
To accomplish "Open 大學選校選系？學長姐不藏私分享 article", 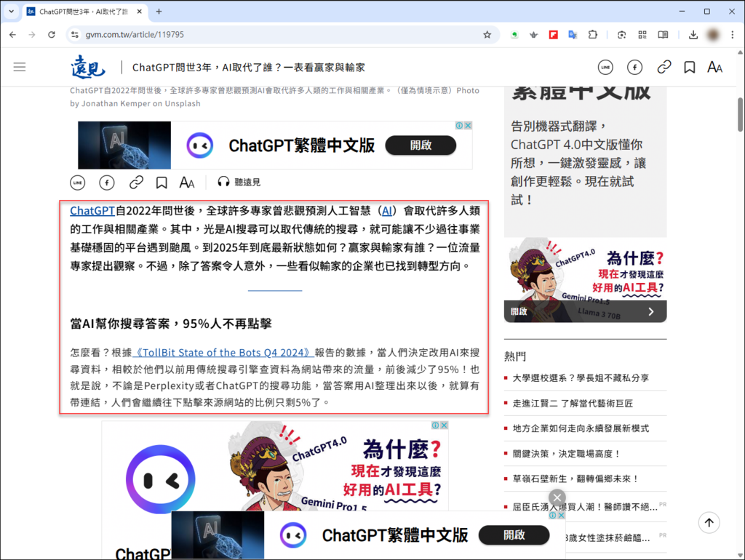I will pos(581,378).
